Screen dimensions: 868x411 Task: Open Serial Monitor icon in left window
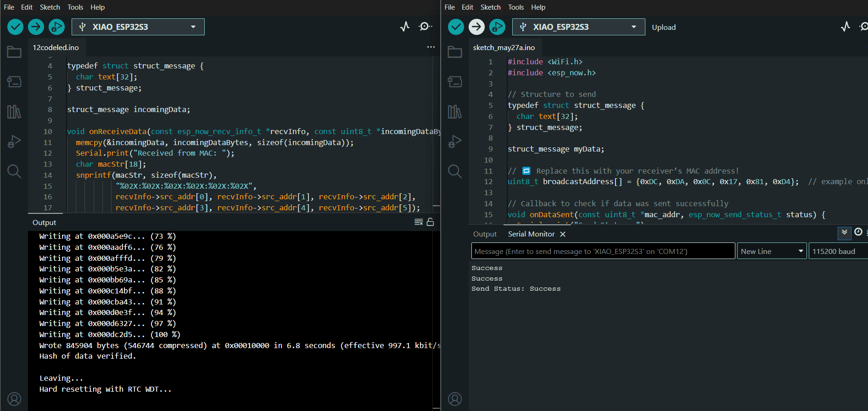[425, 27]
